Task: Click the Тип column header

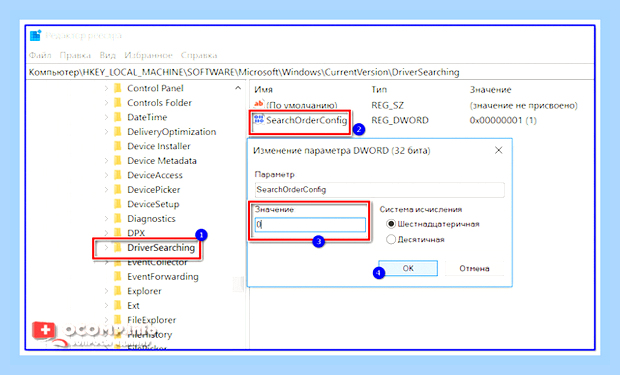Action: (379, 90)
